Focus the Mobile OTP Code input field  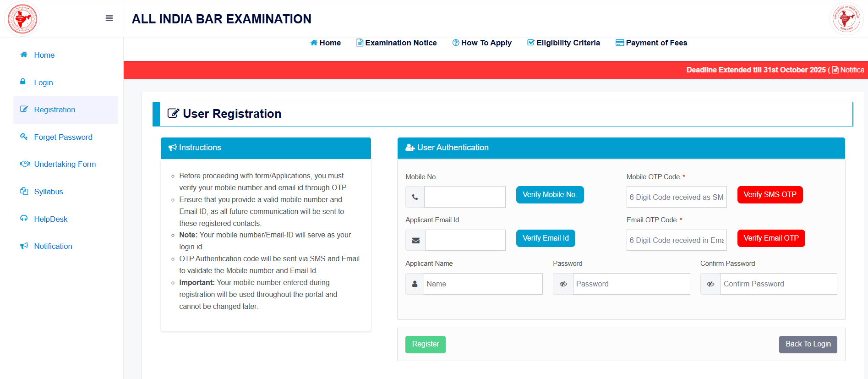(677, 197)
